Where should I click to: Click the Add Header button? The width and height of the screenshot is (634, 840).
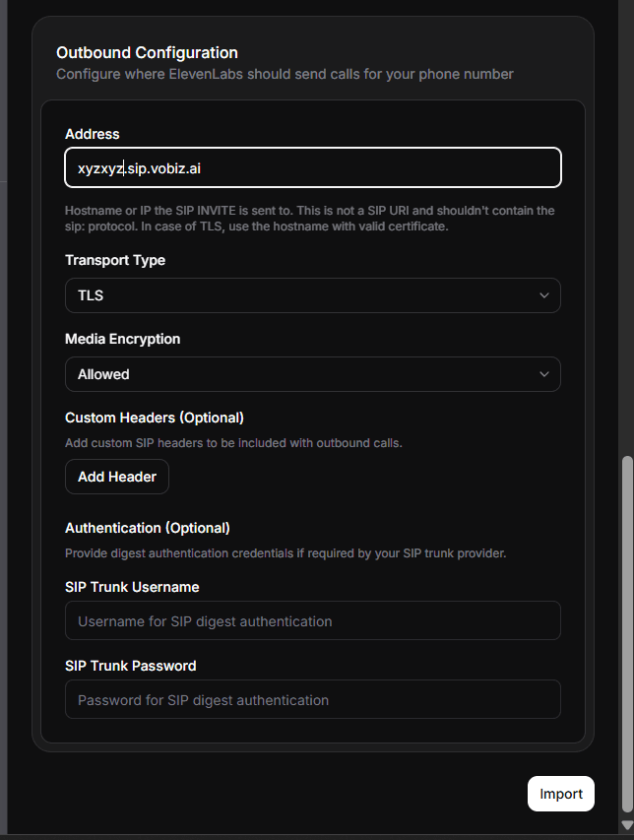116,477
